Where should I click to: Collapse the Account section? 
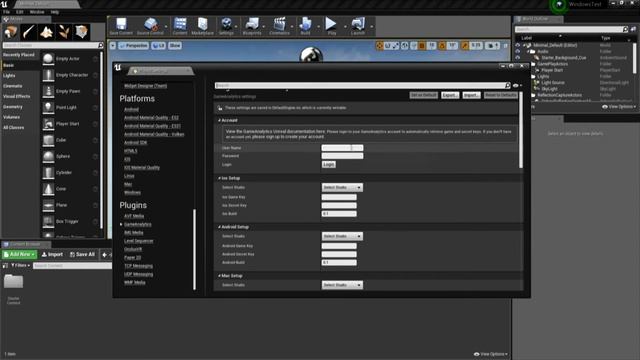(x=219, y=120)
